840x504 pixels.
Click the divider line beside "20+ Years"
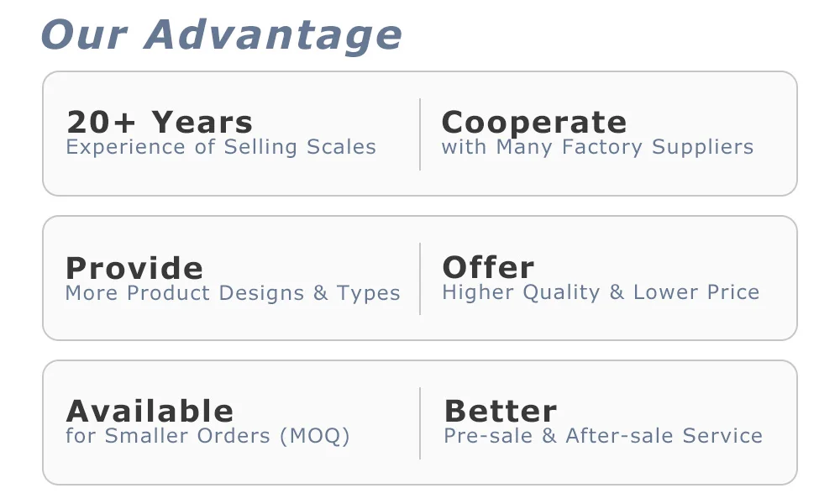pyautogui.click(x=420, y=134)
